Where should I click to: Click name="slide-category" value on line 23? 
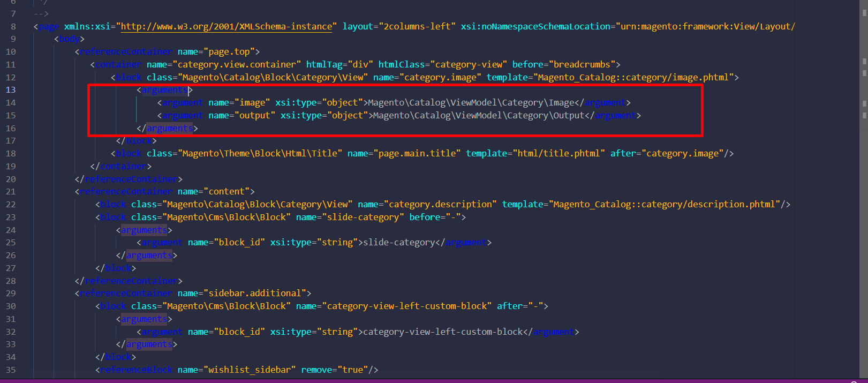(x=363, y=217)
